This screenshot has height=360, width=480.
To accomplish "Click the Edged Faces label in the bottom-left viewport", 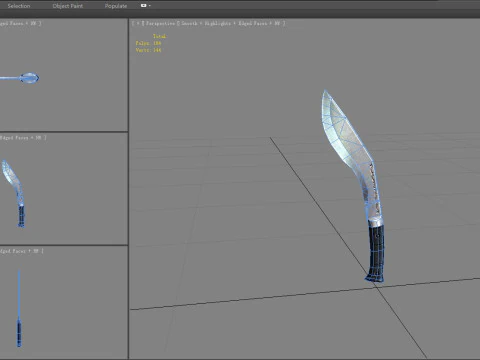I will click(x=13, y=251).
